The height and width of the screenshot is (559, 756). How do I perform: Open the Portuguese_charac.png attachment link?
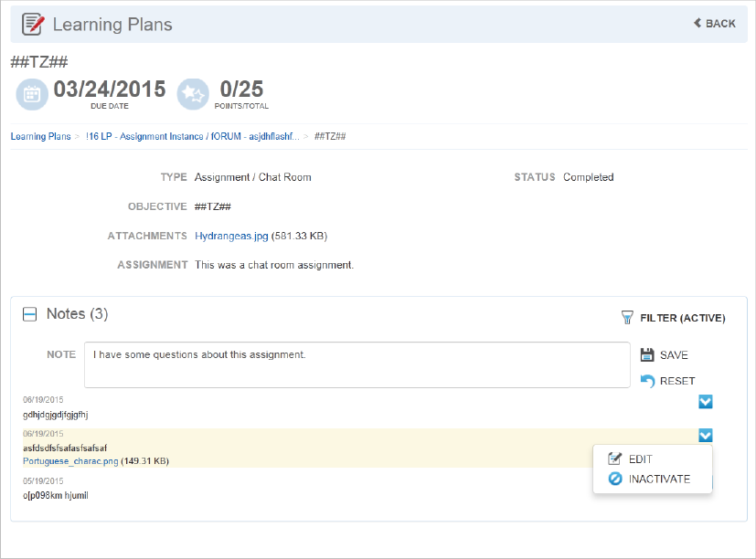(70, 461)
